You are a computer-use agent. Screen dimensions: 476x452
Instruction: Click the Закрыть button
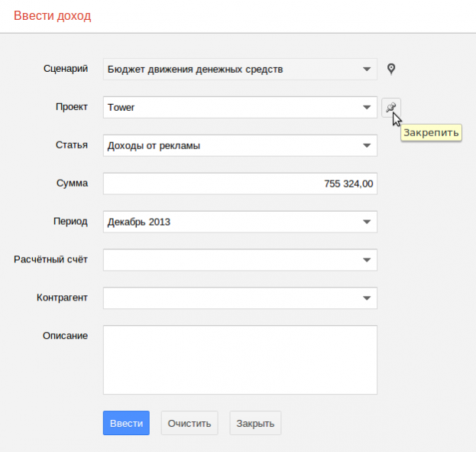(255, 423)
